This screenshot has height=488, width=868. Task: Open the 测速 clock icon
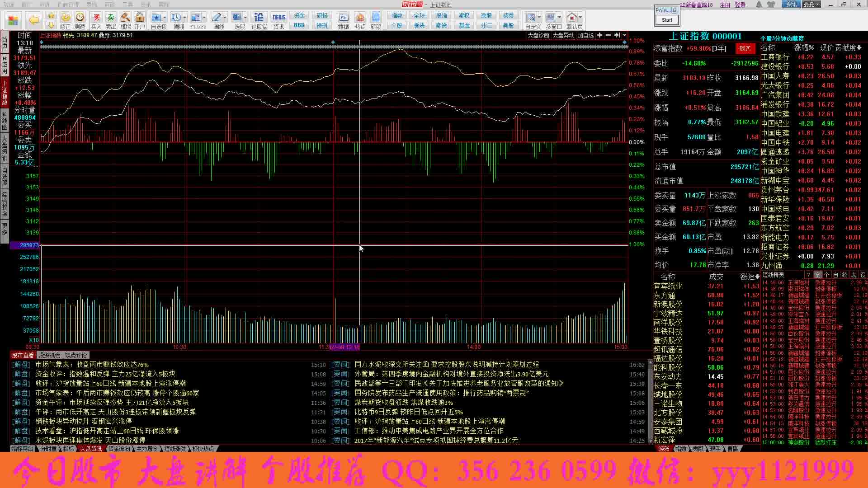80,17
